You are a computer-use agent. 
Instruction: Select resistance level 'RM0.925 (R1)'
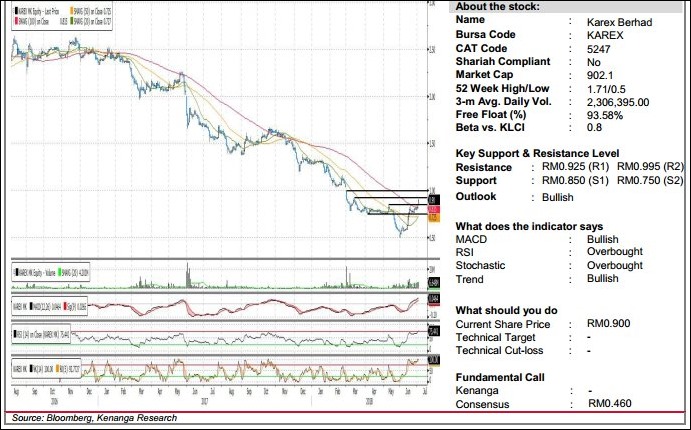coord(575,167)
